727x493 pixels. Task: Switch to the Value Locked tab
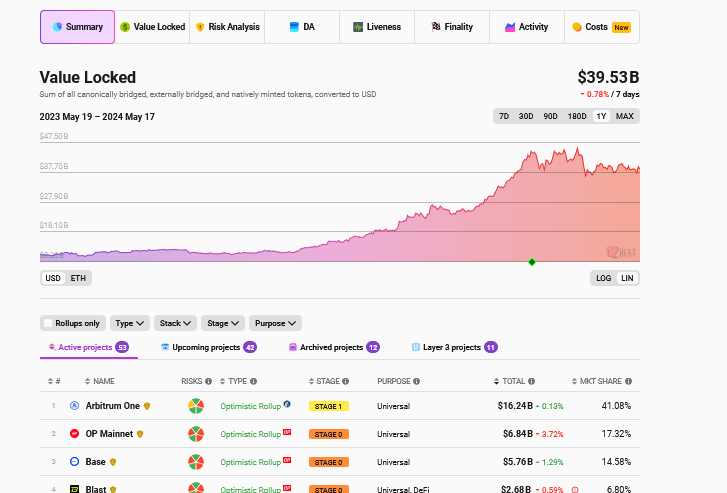pos(152,27)
